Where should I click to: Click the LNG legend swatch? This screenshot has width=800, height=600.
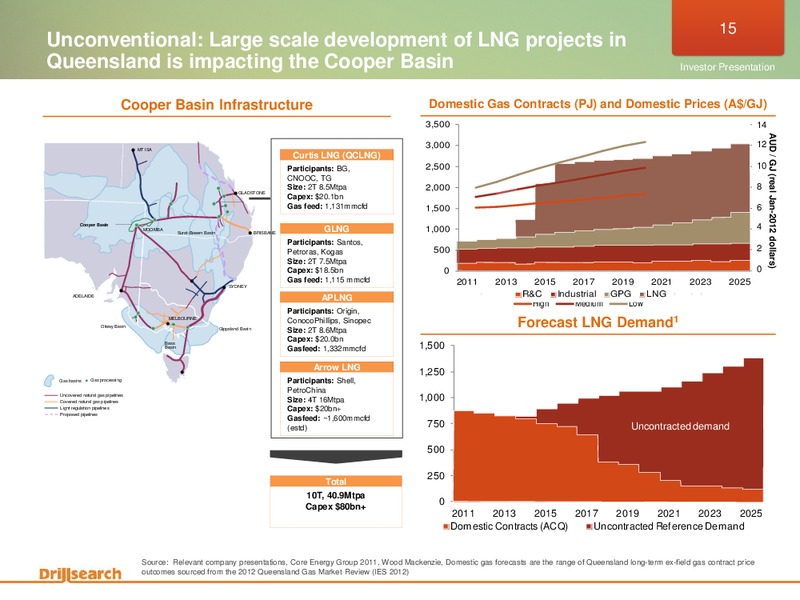pos(642,294)
